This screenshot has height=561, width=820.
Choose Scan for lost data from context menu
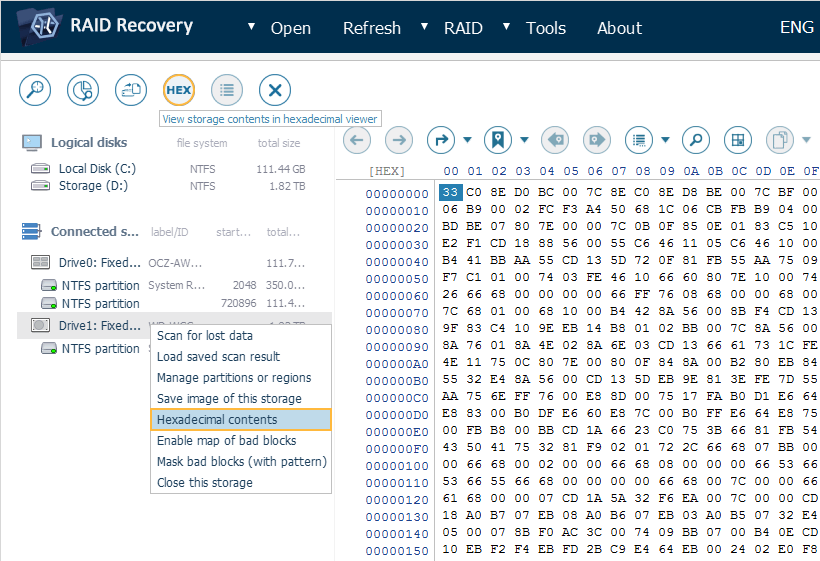coord(204,335)
